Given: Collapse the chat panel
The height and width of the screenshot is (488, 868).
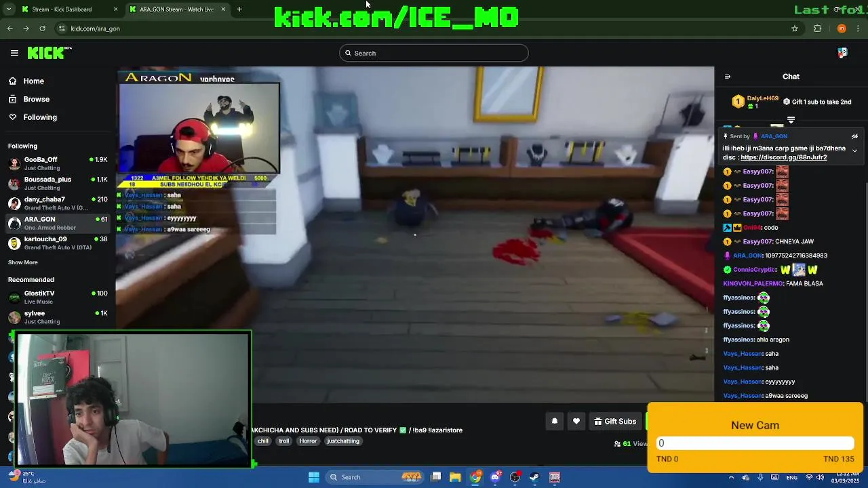Looking at the screenshot, I should [728, 77].
